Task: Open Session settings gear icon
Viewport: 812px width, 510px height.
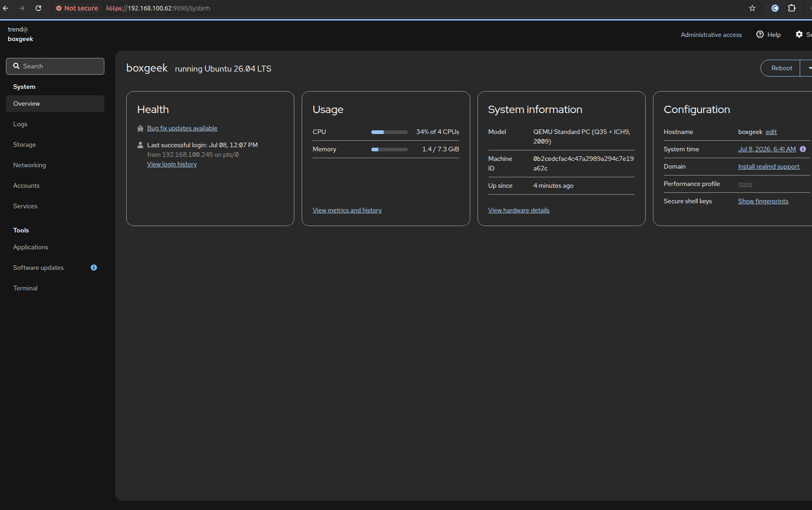Action: 799,35
